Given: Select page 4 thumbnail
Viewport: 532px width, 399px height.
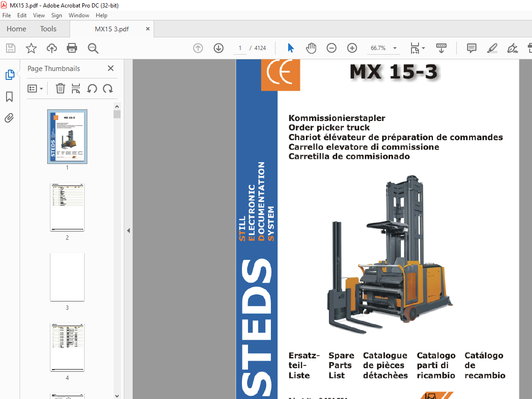Looking at the screenshot, I should (x=67, y=347).
